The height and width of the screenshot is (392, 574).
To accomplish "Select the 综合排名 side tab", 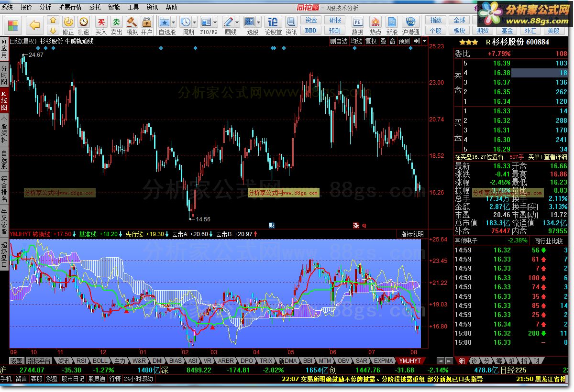I will click(x=4, y=189).
